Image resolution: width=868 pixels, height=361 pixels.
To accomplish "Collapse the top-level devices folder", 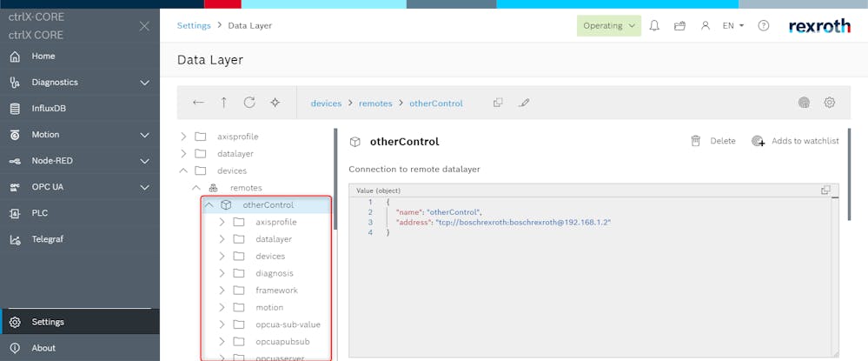I will pyautogui.click(x=184, y=170).
